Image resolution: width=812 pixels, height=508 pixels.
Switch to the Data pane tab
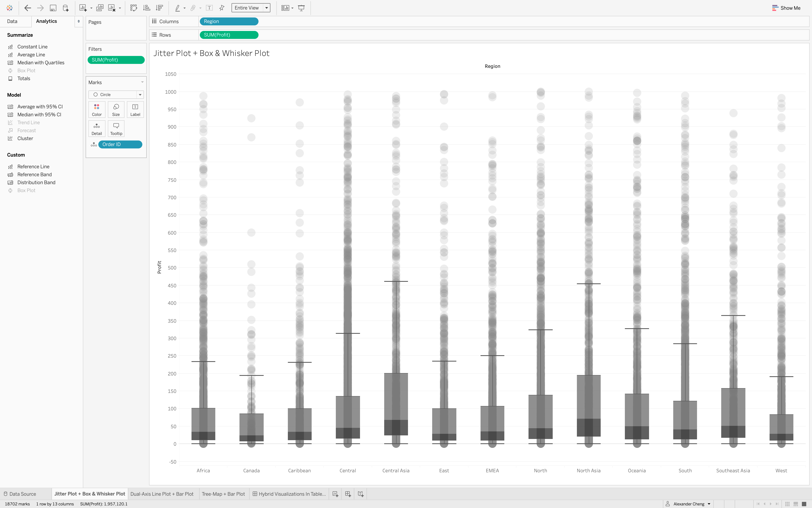pos(12,21)
